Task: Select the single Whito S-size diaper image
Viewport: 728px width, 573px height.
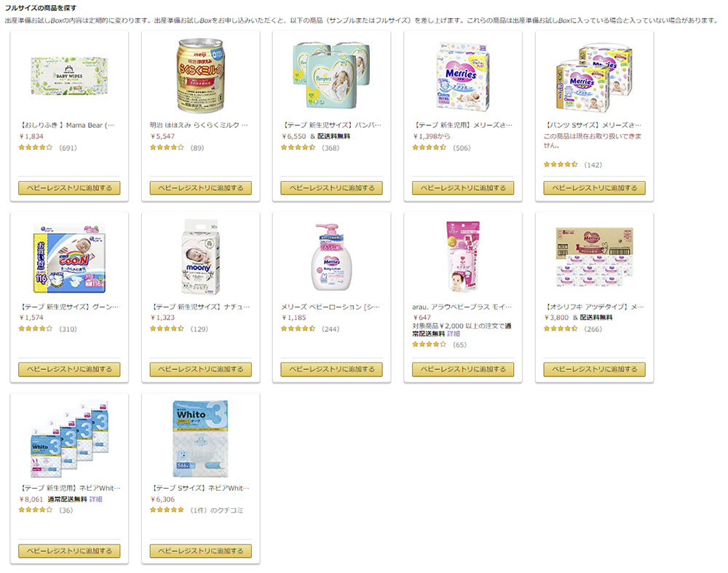Action: 201,438
